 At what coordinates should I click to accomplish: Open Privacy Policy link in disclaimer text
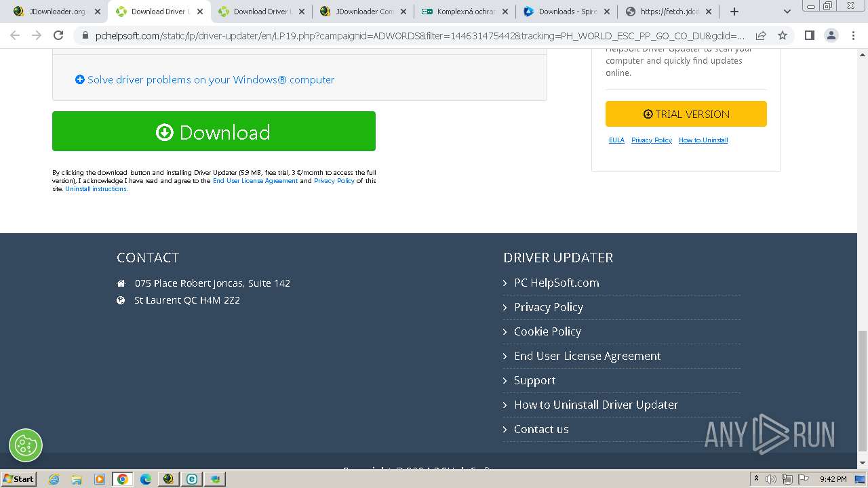pyautogui.click(x=334, y=181)
